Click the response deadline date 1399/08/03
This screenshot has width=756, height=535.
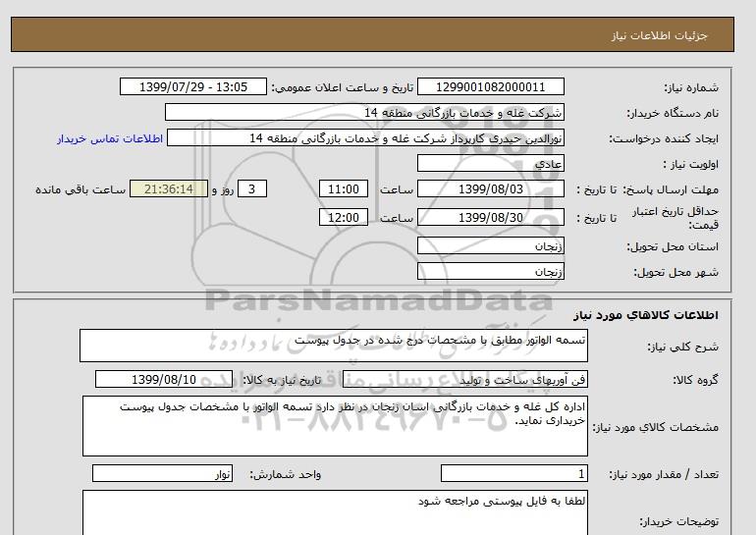coord(490,189)
